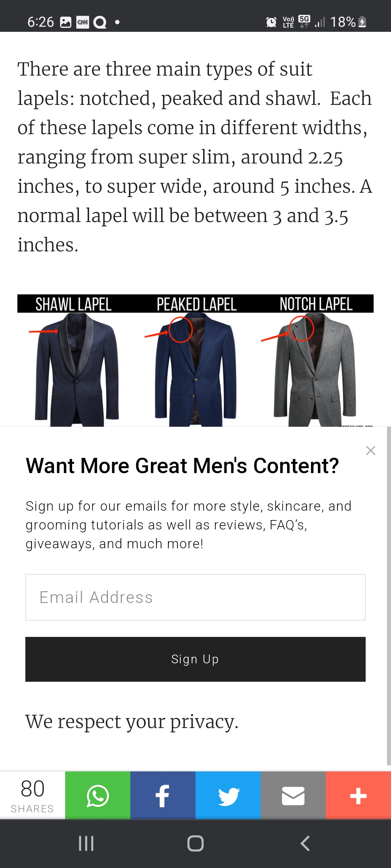Tap the Android home button
Image resolution: width=391 pixels, height=868 pixels.
click(195, 843)
